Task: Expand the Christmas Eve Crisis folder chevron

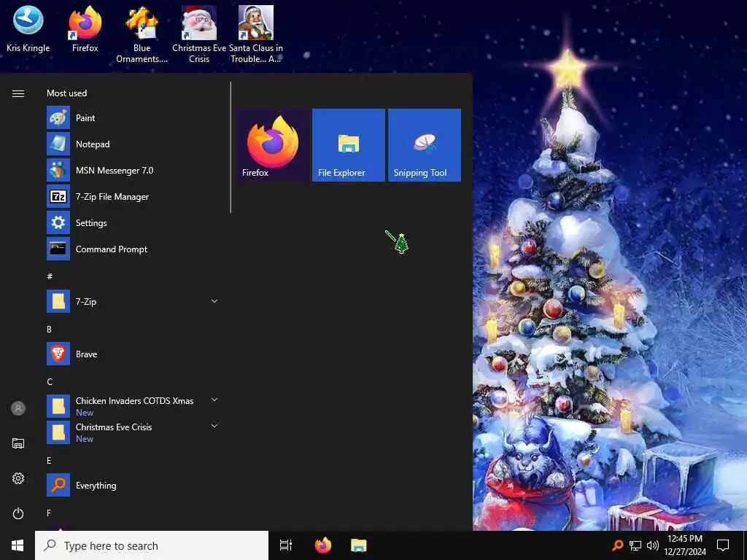Action: coord(214,426)
